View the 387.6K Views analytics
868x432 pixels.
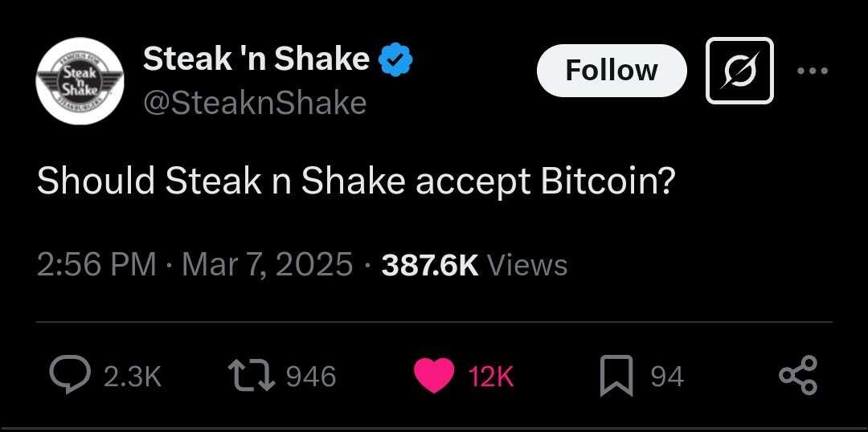click(x=474, y=265)
